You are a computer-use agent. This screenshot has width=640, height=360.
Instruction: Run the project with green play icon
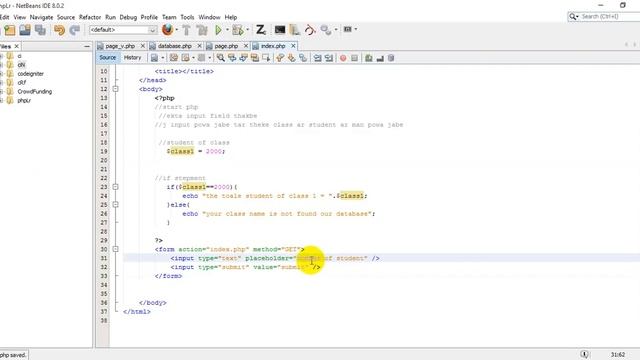point(218,30)
